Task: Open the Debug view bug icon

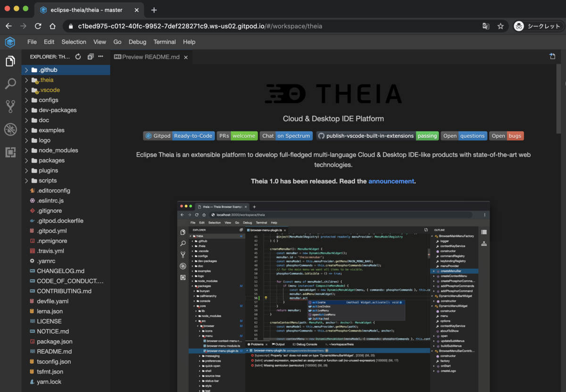Action: (10, 129)
